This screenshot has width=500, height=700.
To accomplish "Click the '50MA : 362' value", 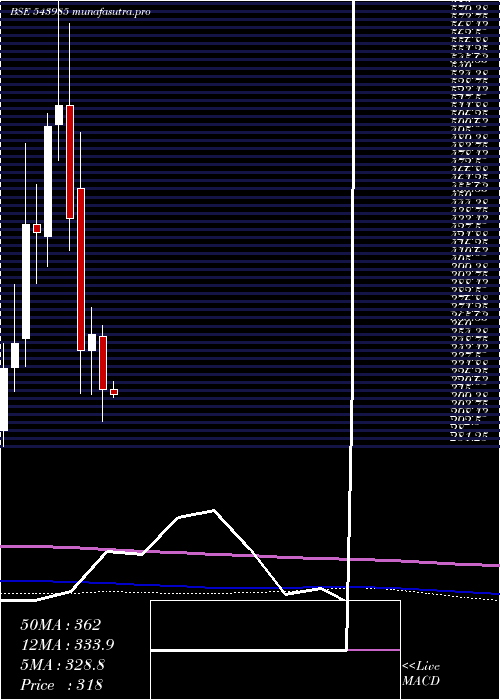I will (x=60, y=625).
